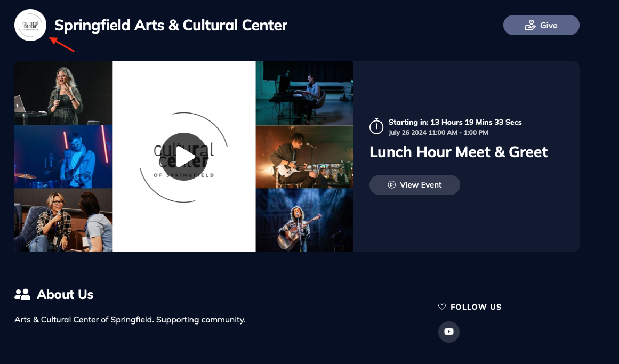Click the About Us heading text
This screenshot has height=364, width=619.
[65, 295]
